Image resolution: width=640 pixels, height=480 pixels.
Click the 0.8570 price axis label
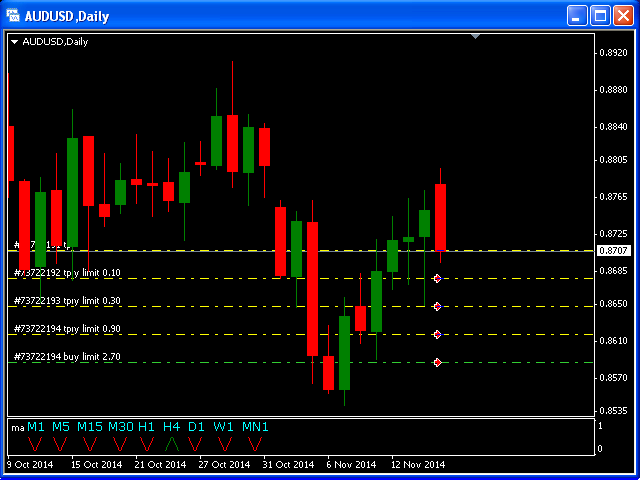click(613, 378)
